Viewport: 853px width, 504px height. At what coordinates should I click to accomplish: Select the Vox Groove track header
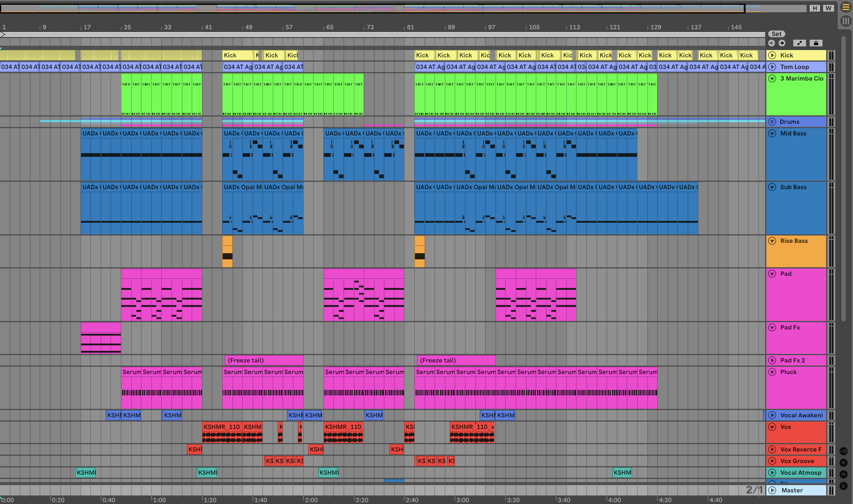797,461
